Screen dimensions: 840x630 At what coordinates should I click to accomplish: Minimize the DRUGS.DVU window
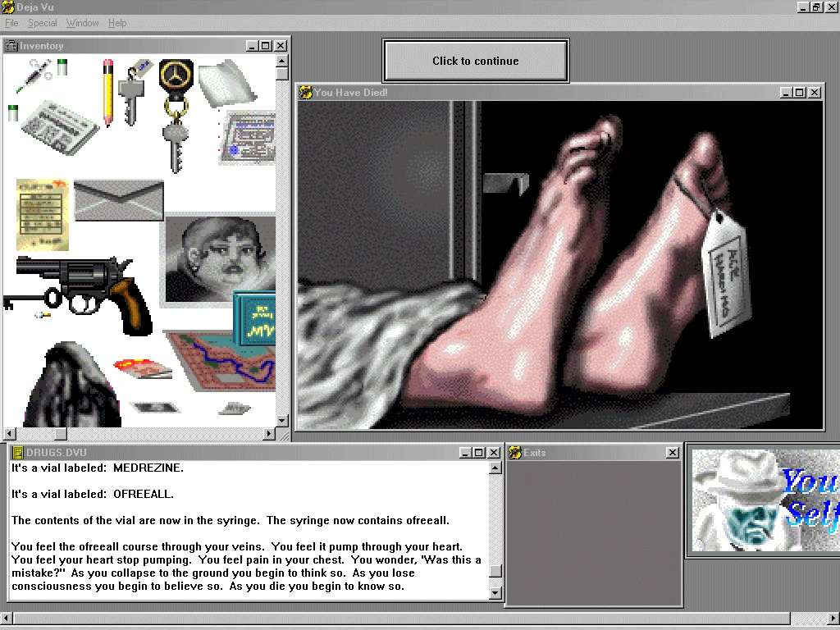[x=466, y=453]
